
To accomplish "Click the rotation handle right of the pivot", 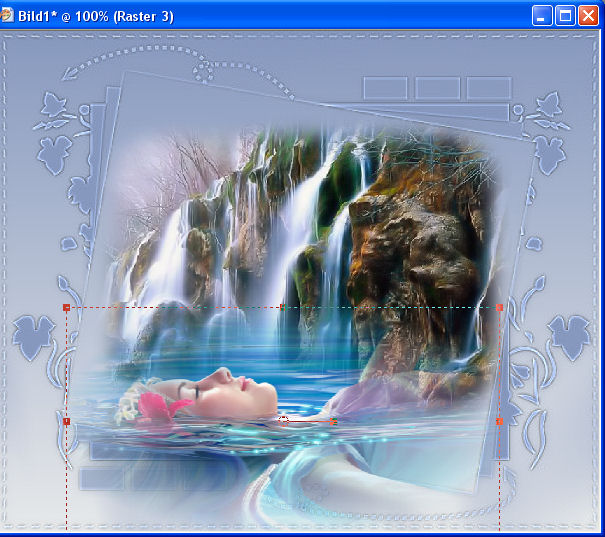I will tap(333, 422).
